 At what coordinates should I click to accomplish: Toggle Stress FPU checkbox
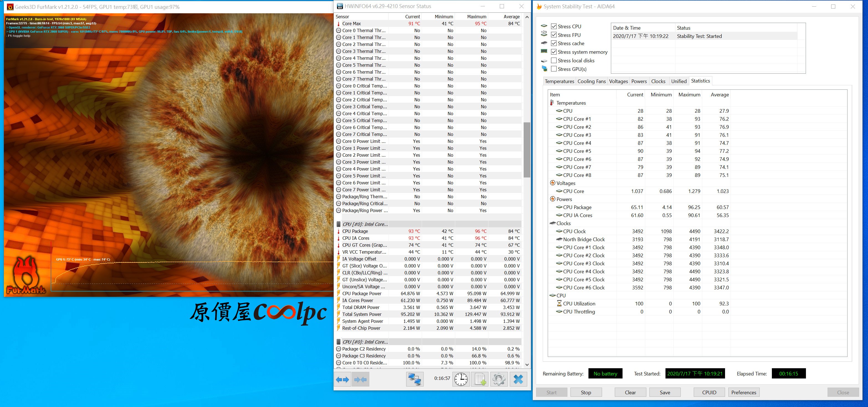pyautogui.click(x=554, y=35)
